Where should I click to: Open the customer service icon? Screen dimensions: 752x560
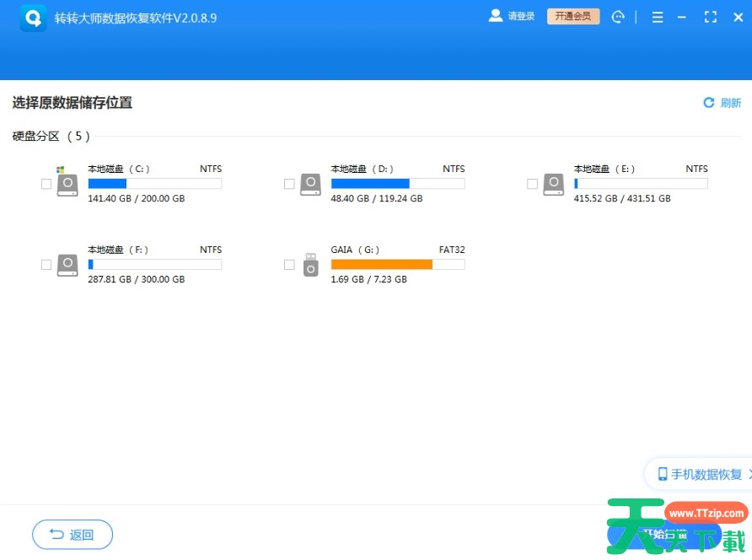618,17
